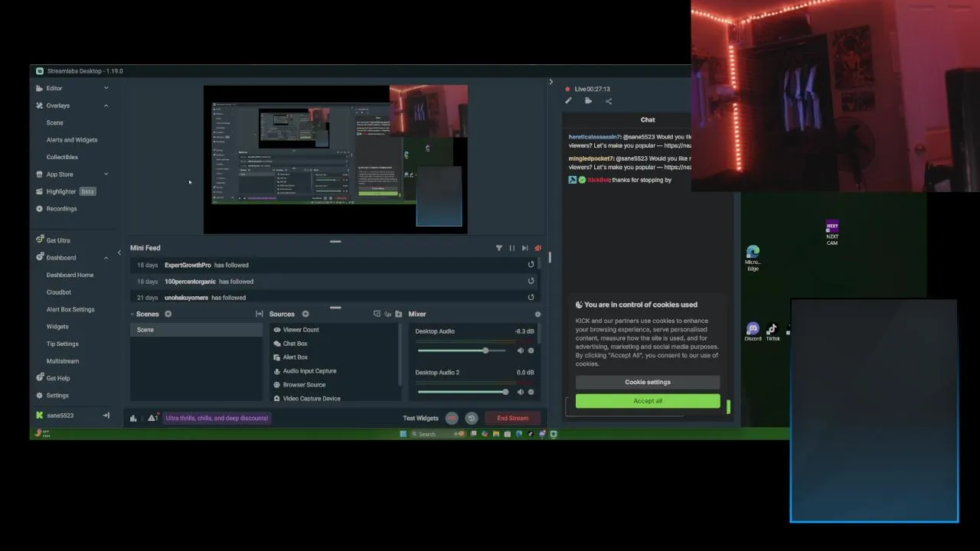Open the Discord desktop shortcut
This screenshot has width=980, height=551.
click(753, 331)
